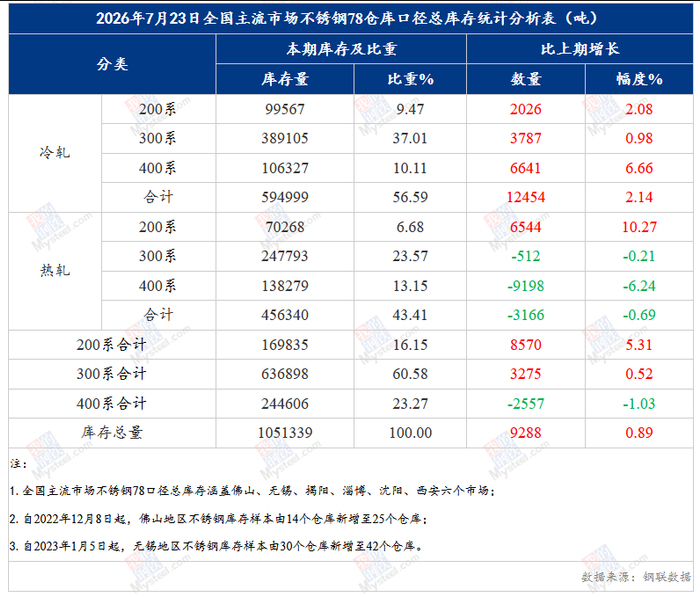Screen dimensions: 700x597
Task: Click the 数据来源：钢联数据 source text
Action: 636,576
